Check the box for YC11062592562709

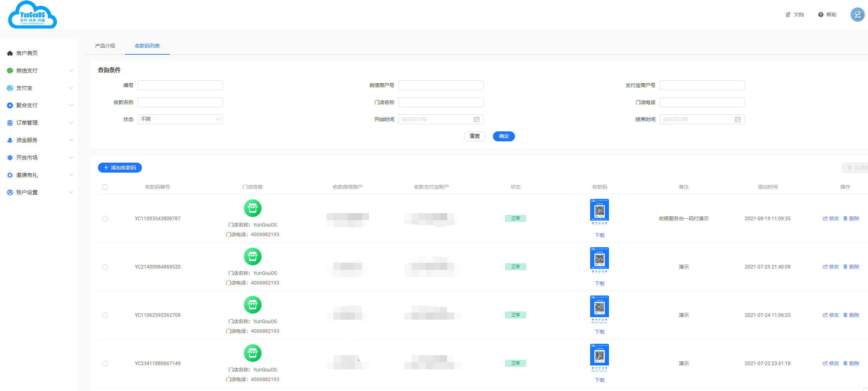coord(105,315)
